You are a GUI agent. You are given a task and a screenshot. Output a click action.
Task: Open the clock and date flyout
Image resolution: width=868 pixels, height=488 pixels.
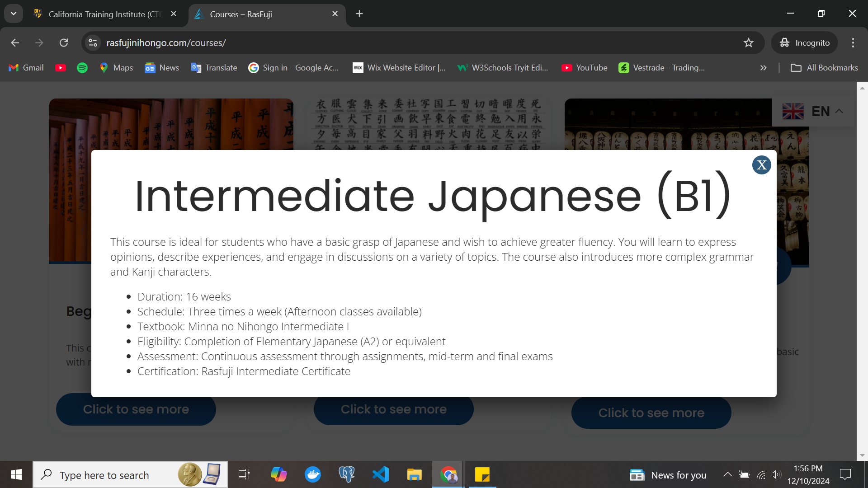coord(808,475)
